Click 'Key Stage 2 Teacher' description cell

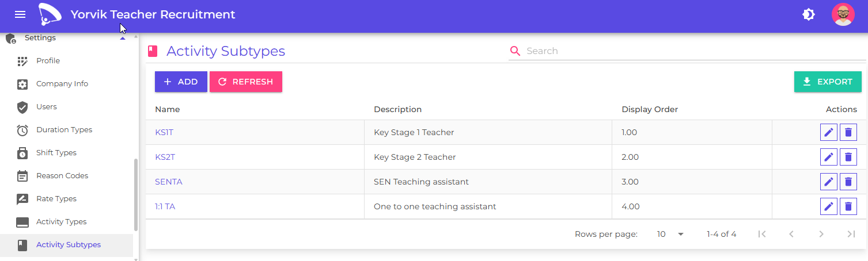[415, 157]
